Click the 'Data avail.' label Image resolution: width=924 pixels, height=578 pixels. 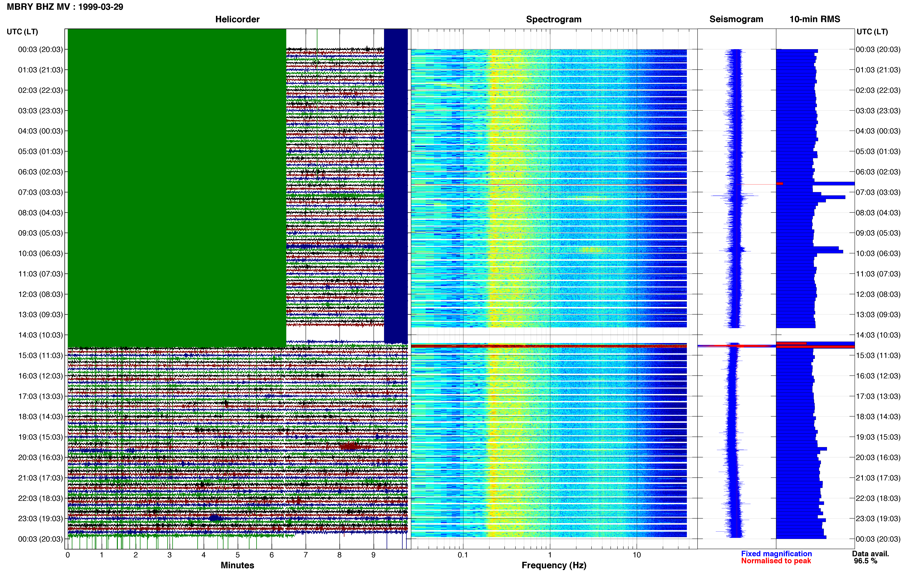click(x=870, y=554)
